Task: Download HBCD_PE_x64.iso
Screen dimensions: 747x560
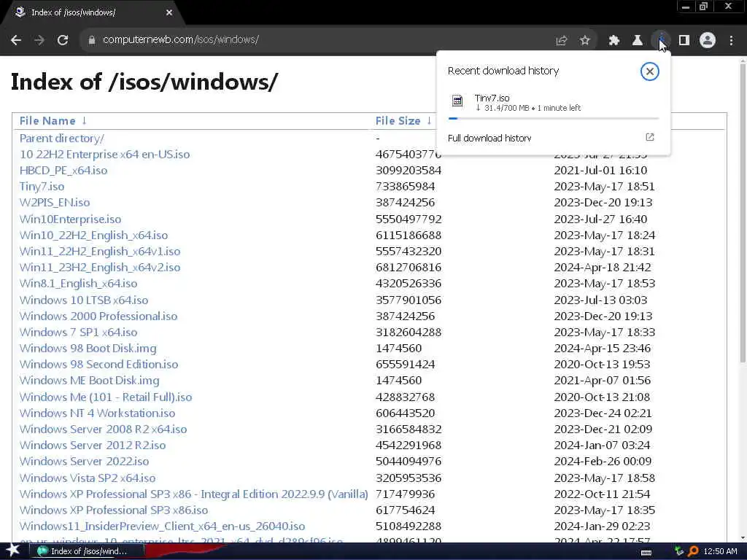Action: (63, 171)
